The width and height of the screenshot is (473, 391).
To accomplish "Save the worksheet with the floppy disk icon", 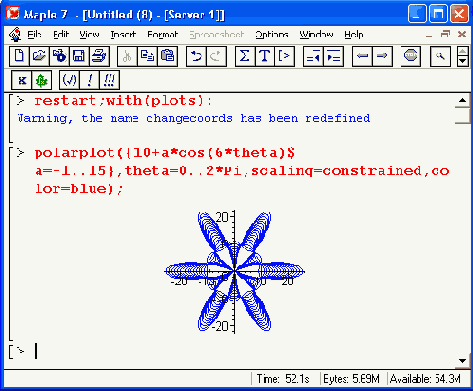I will (79, 56).
